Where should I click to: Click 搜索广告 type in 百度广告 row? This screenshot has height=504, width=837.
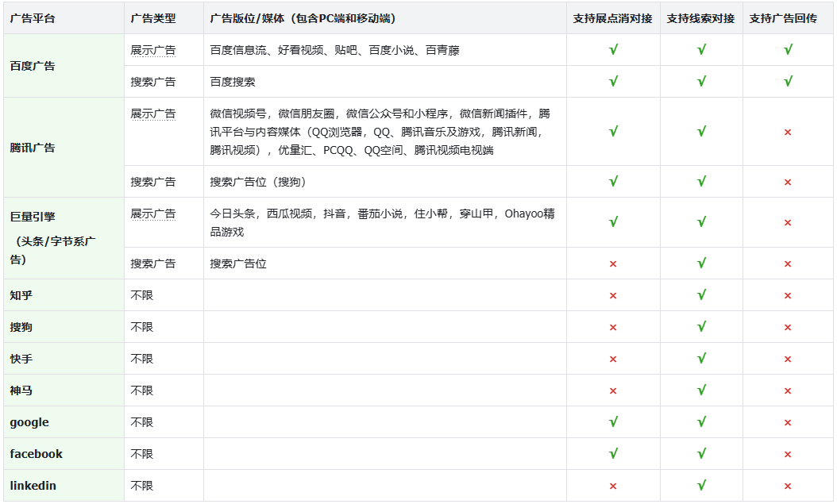pos(153,82)
